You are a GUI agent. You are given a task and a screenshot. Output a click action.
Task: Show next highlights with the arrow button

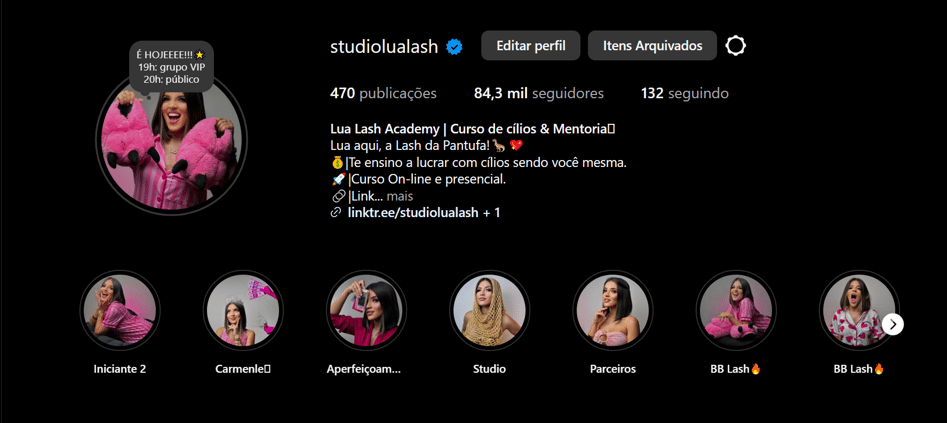tap(893, 325)
